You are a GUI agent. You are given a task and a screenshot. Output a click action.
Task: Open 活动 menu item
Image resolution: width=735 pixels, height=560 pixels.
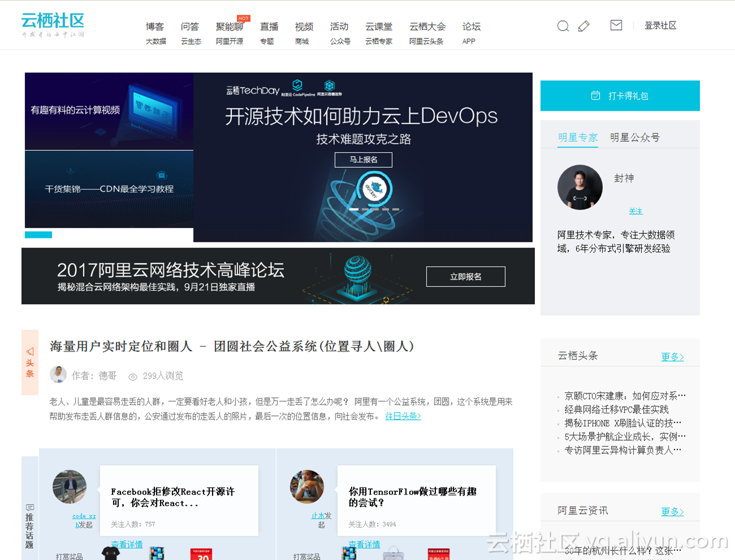pyautogui.click(x=339, y=27)
